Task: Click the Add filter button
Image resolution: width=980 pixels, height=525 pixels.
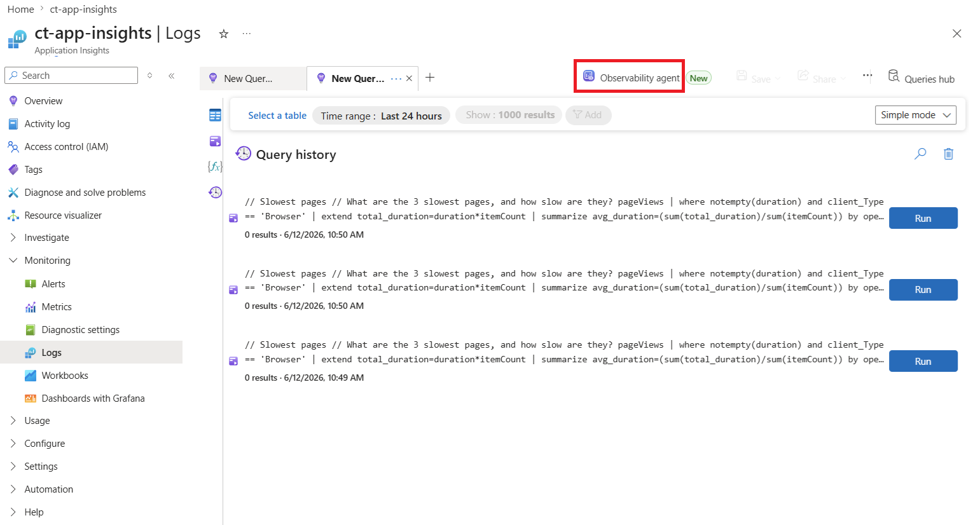Action: tap(588, 115)
